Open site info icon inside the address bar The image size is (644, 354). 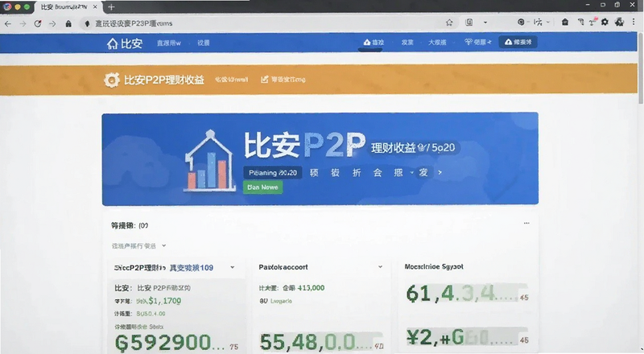(x=87, y=24)
